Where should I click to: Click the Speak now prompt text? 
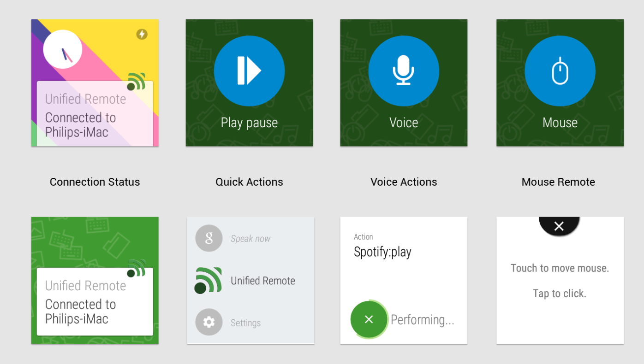(x=250, y=239)
